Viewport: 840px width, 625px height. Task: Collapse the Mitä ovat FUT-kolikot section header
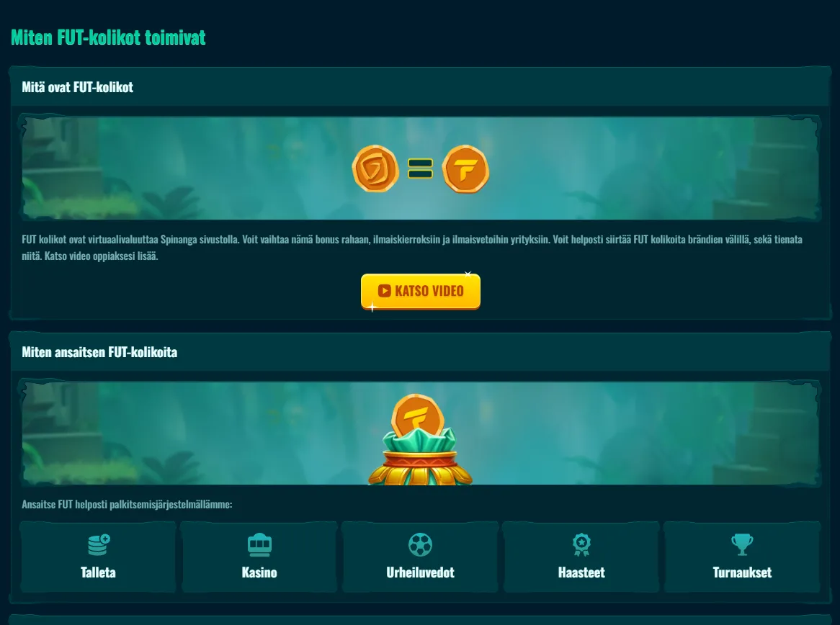pyautogui.click(x=420, y=86)
